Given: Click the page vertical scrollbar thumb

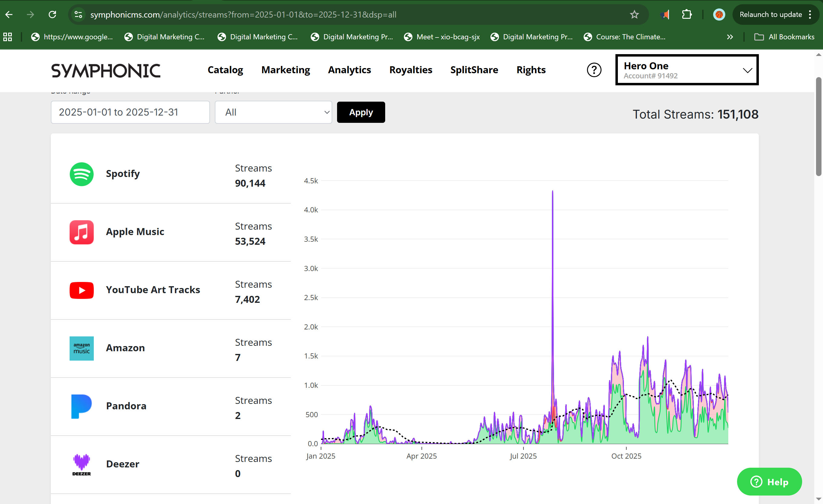Looking at the screenshot, I should coord(818,126).
